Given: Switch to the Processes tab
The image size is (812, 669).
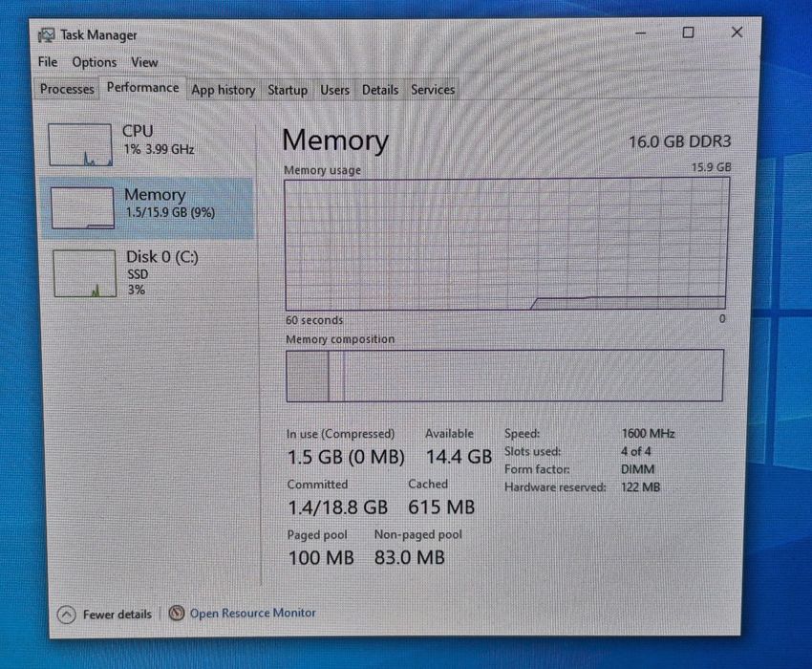Looking at the screenshot, I should click(67, 89).
